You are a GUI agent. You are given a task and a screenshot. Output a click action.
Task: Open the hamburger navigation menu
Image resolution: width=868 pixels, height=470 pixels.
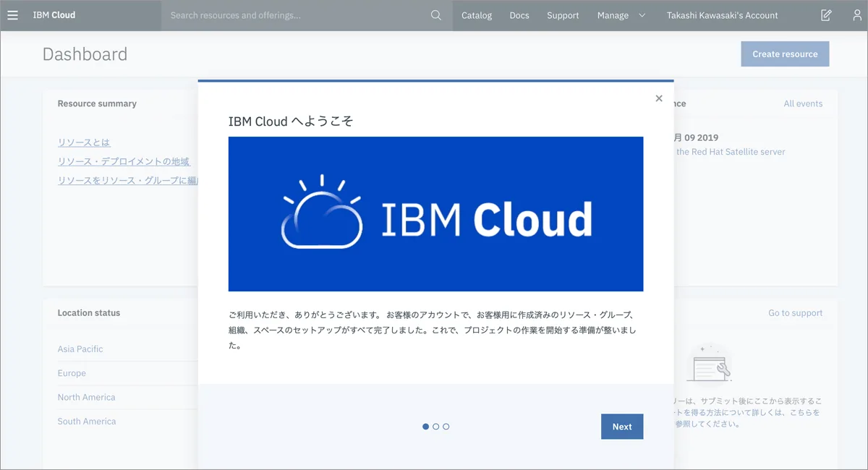pos(12,15)
